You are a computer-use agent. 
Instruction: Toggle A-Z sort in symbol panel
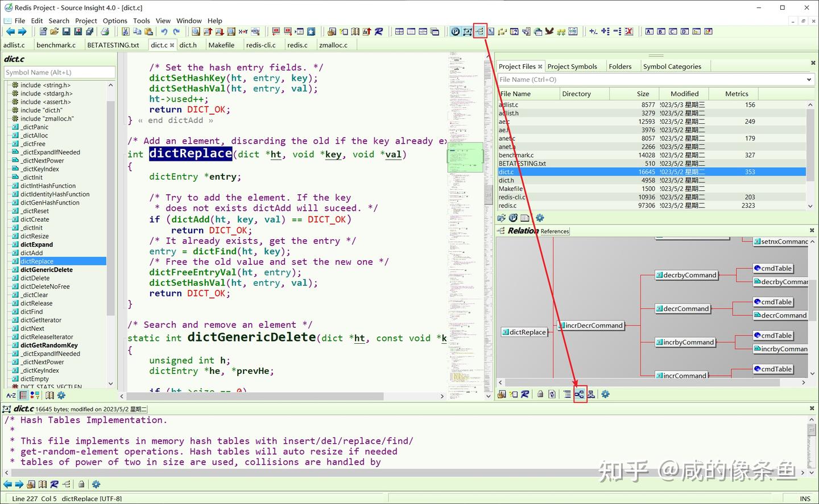click(10, 395)
